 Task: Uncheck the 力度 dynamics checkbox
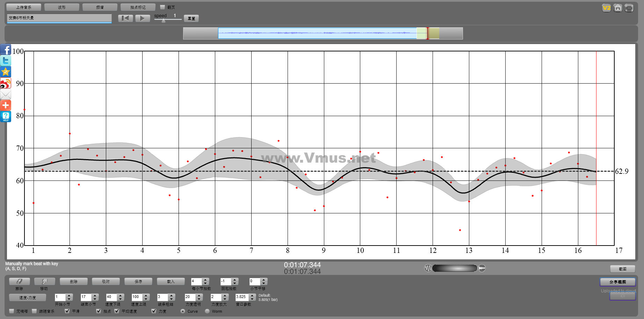coord(154,311)
